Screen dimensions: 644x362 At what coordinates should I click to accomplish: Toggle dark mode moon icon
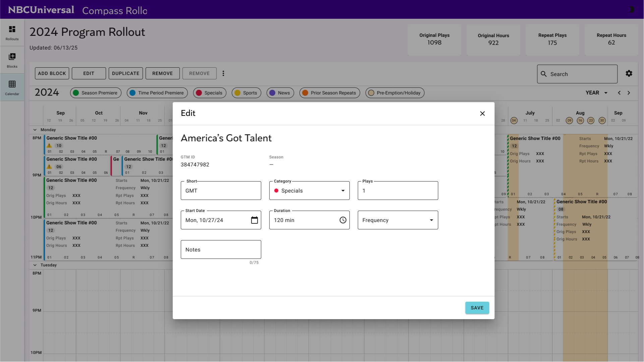pos(631,9)
